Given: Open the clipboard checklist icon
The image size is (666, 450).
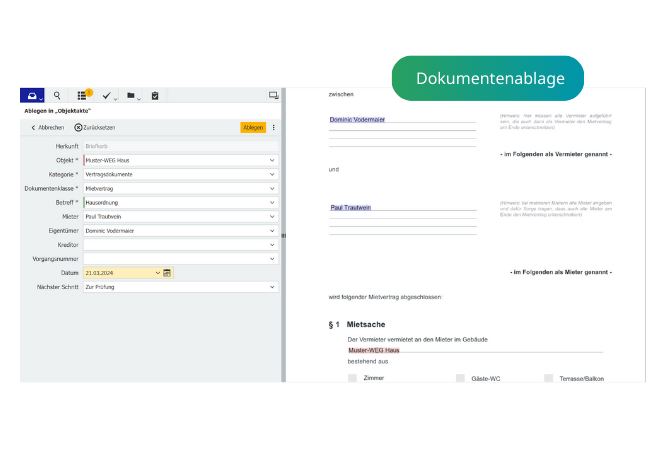Looking at the screenshot, I should (x=155, y=96).
